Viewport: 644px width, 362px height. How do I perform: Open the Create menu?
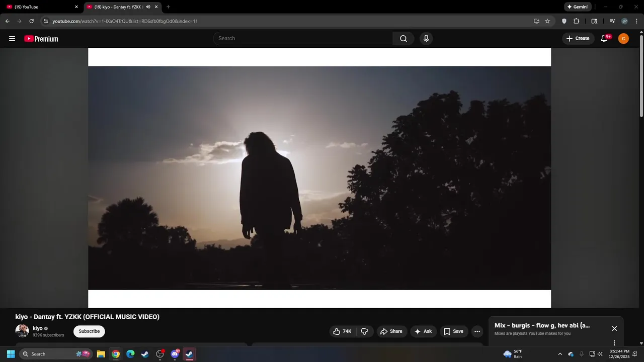click(578, 39)
